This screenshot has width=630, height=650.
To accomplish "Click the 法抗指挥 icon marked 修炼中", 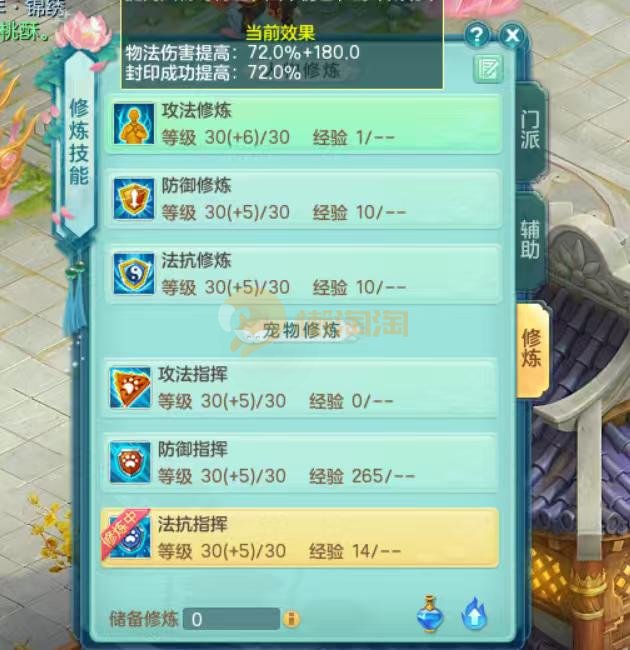I will point(127,535).
